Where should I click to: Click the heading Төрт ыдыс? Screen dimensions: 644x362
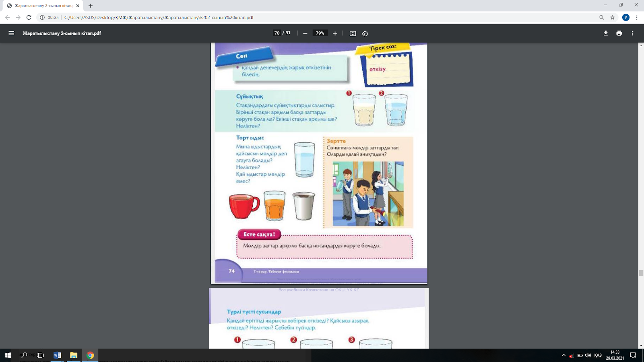coord(250,138)
